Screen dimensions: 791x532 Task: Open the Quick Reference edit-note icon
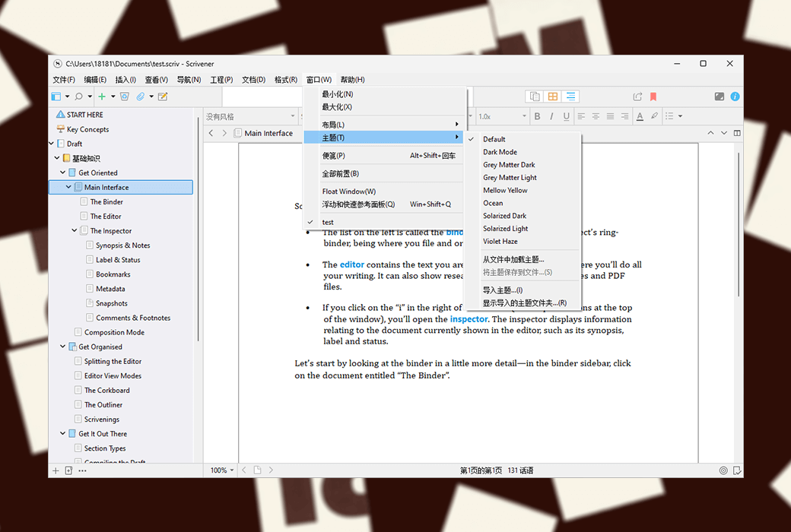(163, 97)
